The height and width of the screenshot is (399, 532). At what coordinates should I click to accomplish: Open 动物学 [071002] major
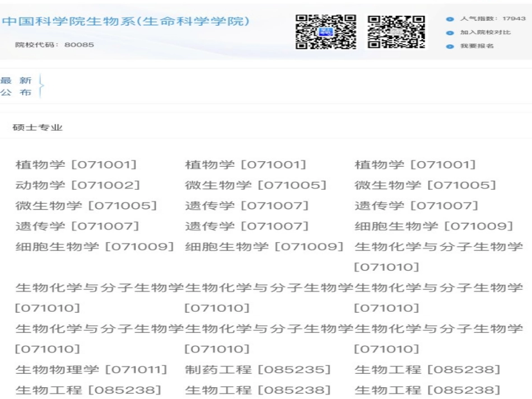[x=78, y=185]
